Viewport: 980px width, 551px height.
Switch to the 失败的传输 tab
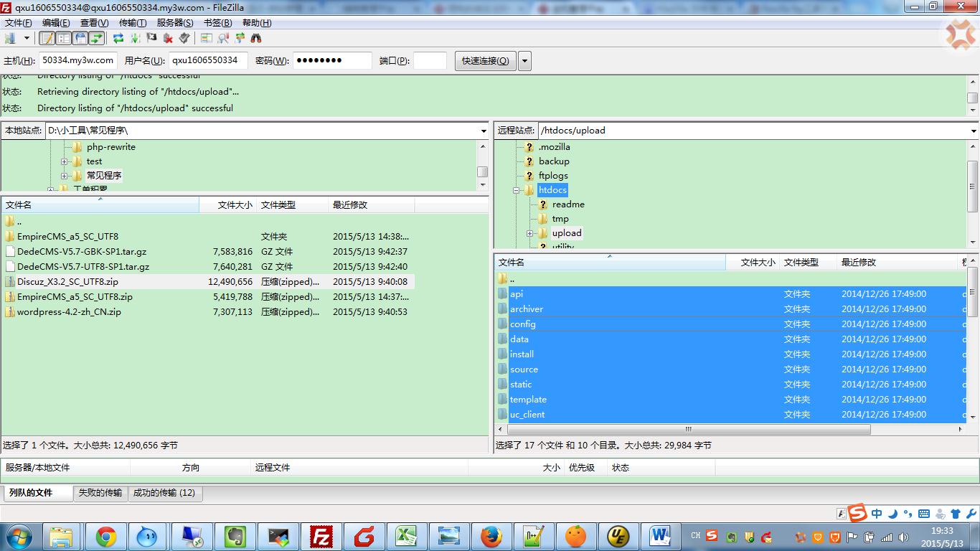point(100,493)
